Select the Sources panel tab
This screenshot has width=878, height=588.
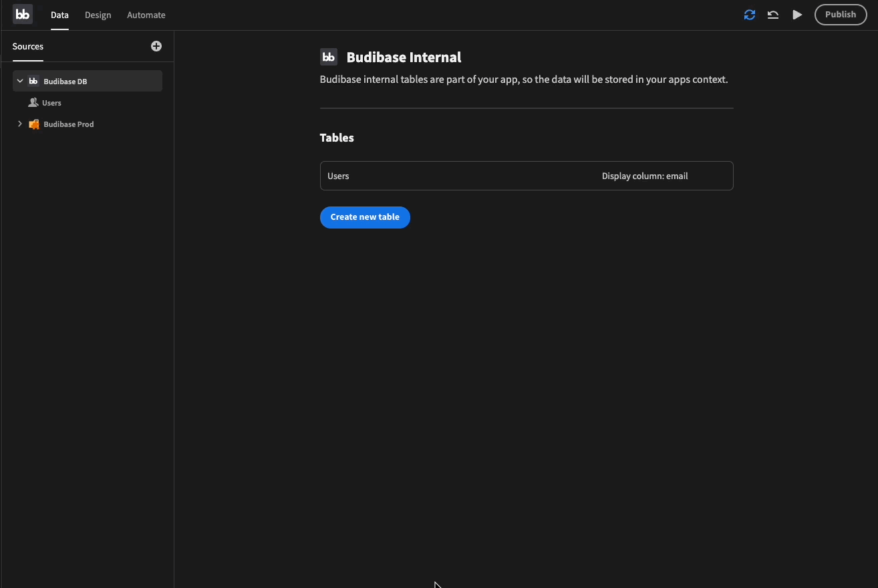click(28, 46)
